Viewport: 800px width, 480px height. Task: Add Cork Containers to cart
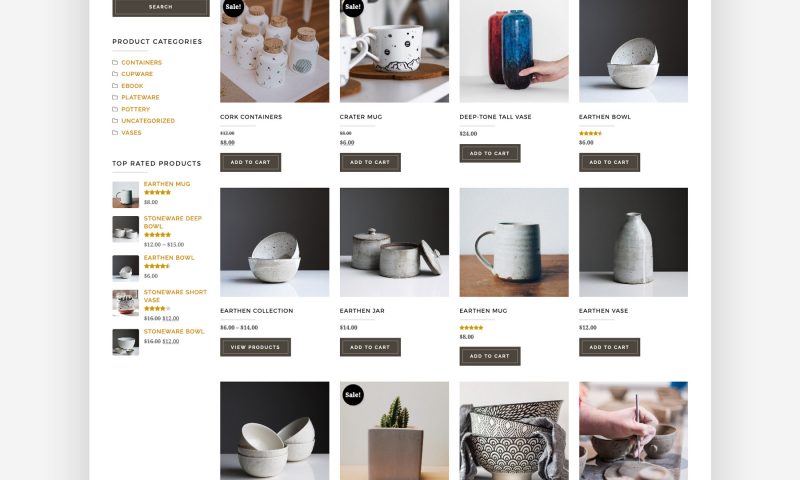pyautogui.click(x=251, y=162)
